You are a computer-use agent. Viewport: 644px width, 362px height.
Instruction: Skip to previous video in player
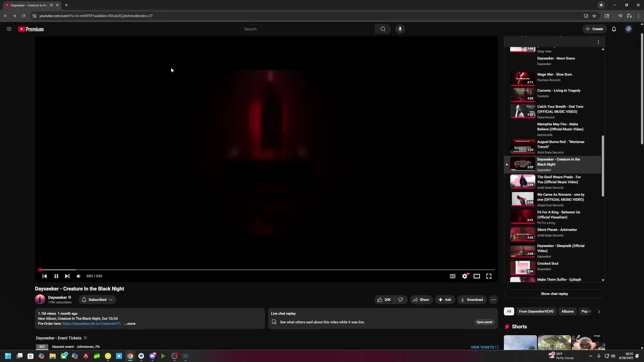tap(44, 276)
